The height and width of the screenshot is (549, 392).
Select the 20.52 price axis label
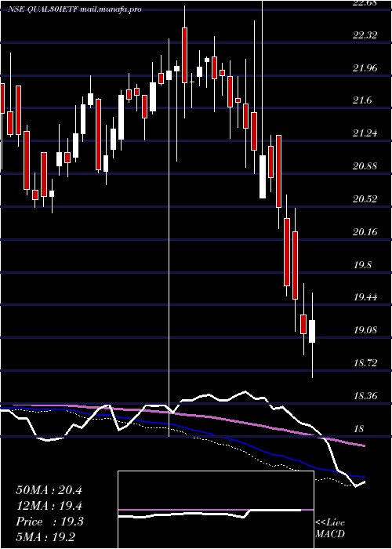(365, 199)
